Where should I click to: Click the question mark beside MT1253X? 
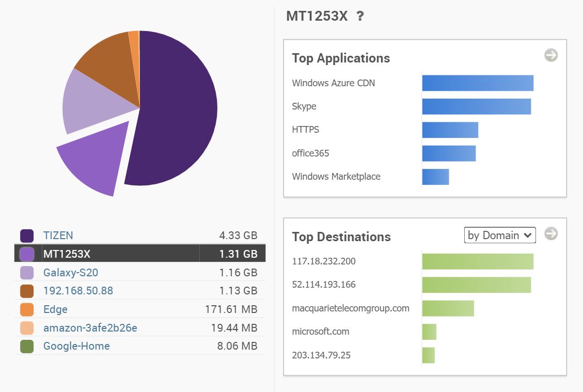tap(360, 16)
